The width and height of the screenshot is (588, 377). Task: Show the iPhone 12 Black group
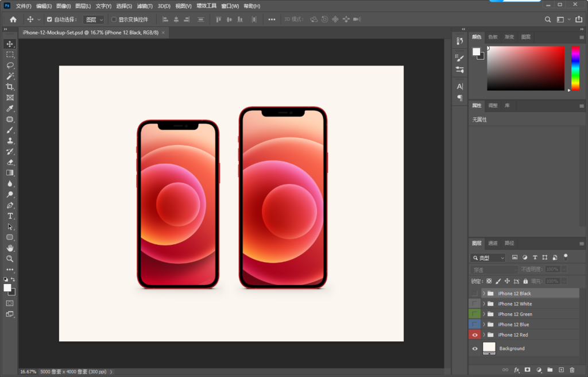pyautogui.click(x=475, y=293)
